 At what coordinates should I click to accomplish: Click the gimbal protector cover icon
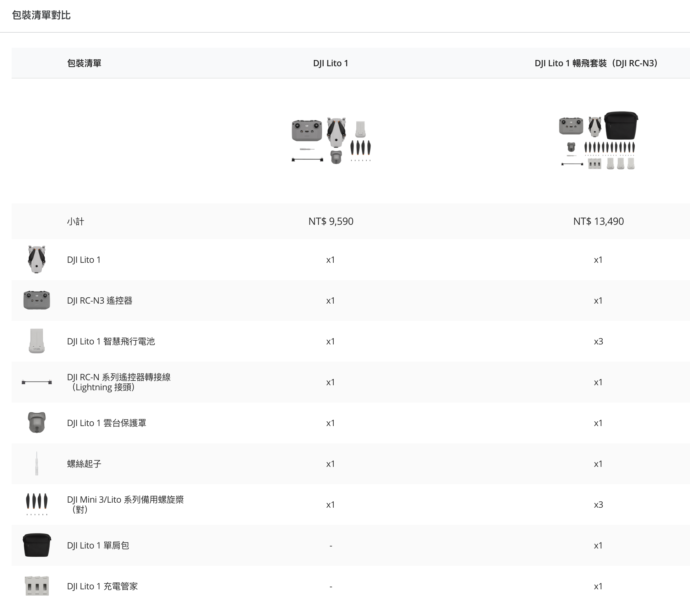36,422
